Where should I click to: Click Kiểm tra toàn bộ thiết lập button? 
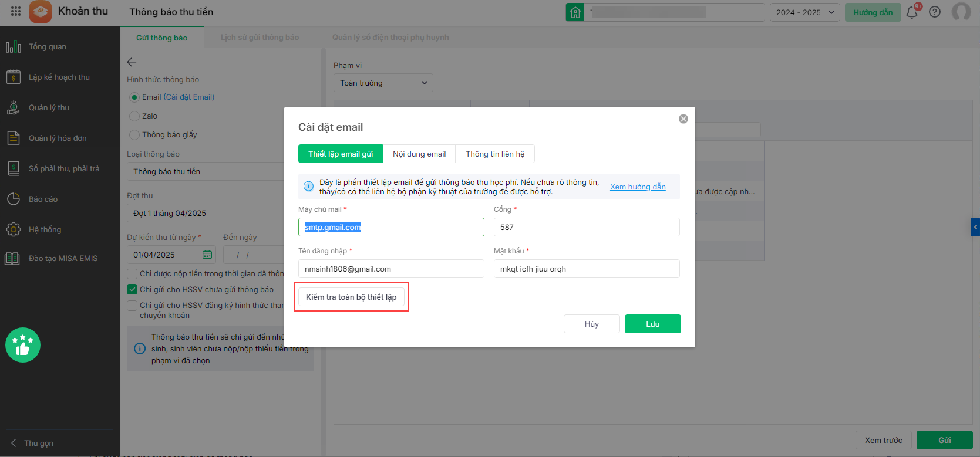point(351,297)
